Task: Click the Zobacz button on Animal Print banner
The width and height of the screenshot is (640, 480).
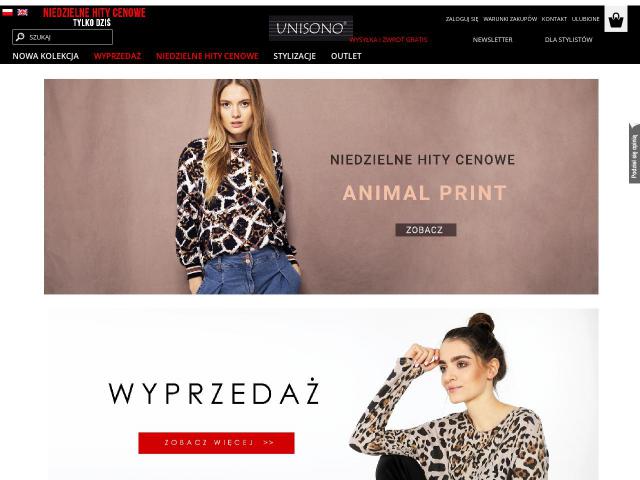Action: (425, 230)
